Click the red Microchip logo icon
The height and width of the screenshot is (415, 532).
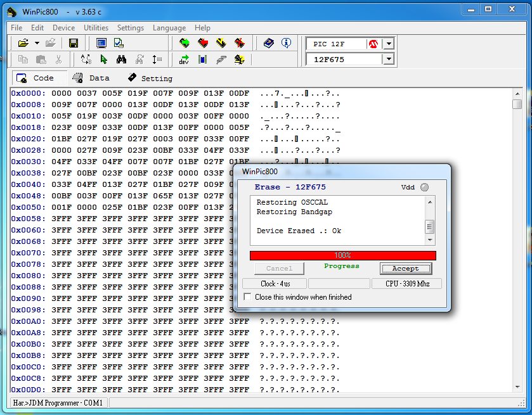(x=373, y=44)
